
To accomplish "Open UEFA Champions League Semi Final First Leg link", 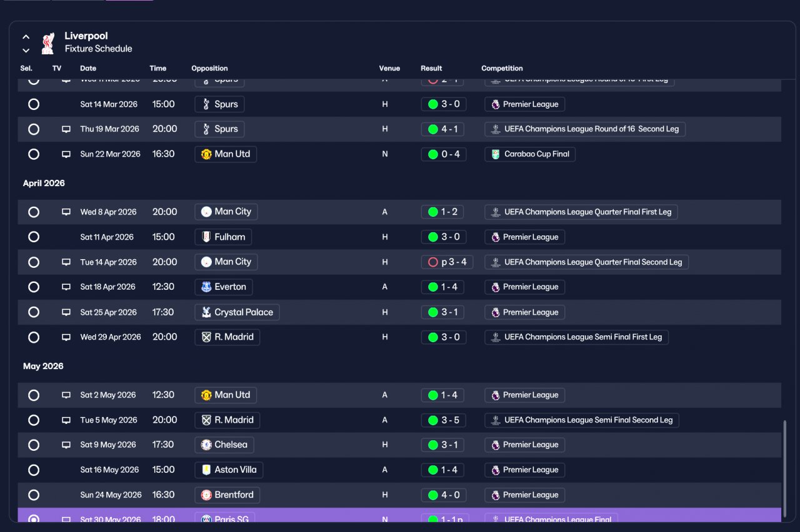I will pos(577,337).
